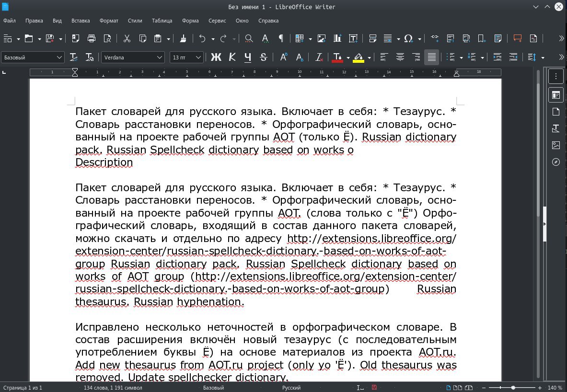This screenshot has height=392, width=567.
Task: Open the Формат menu
Action: point(109,21)
